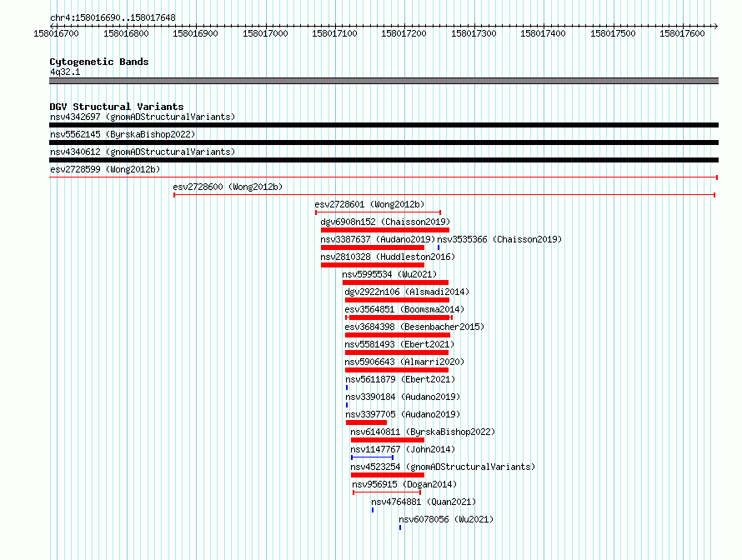Click nsv5581493 (Ebert2021) label
This screenshot has width=742, height=560.
point(399,344)
